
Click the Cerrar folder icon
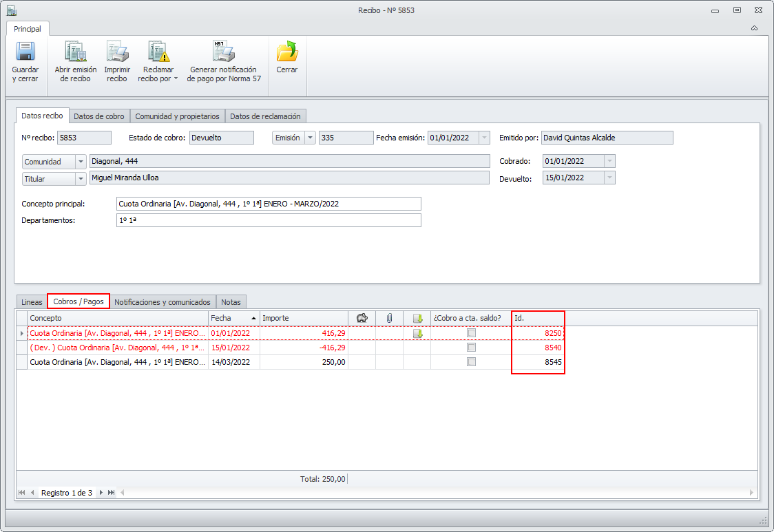coord(286,53)
